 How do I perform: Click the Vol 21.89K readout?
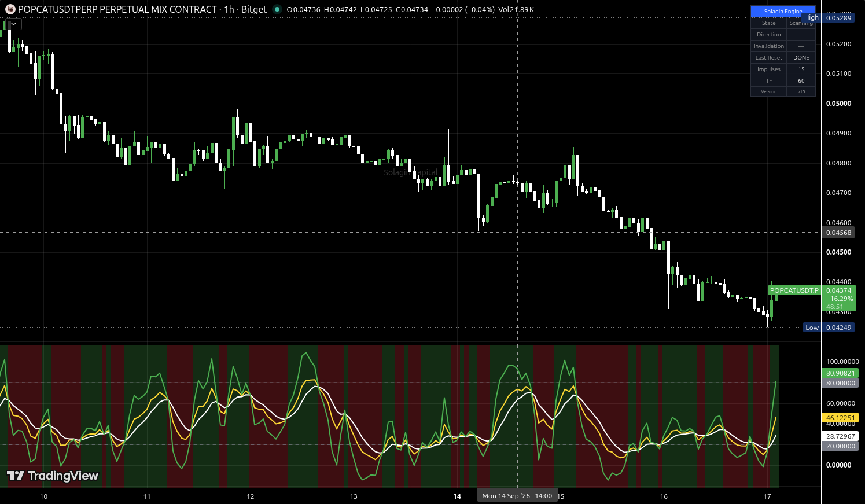point(516,9)
